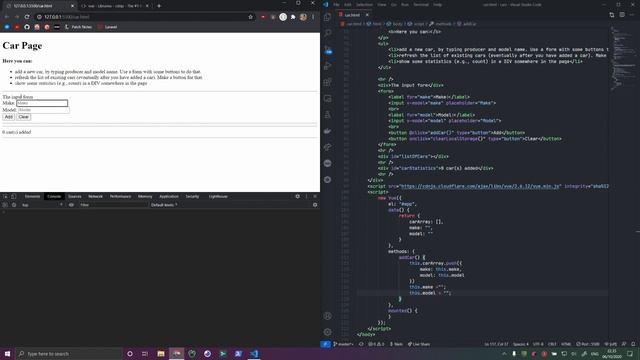Viewport: 640px width, 360px height.
Task: Open the Chrome profile avatar
Action: [x=303, y=17]
